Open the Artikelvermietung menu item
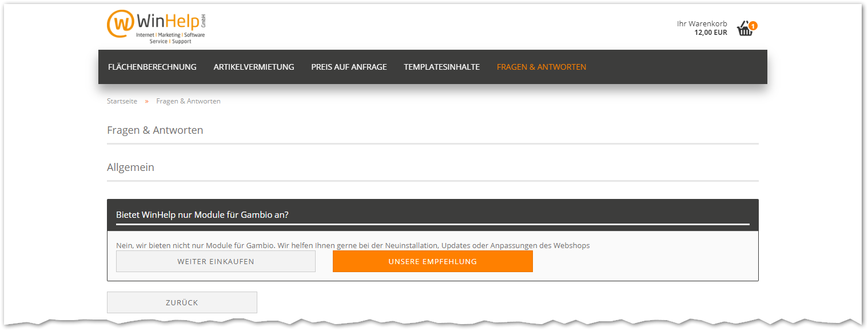 (254, 67)
